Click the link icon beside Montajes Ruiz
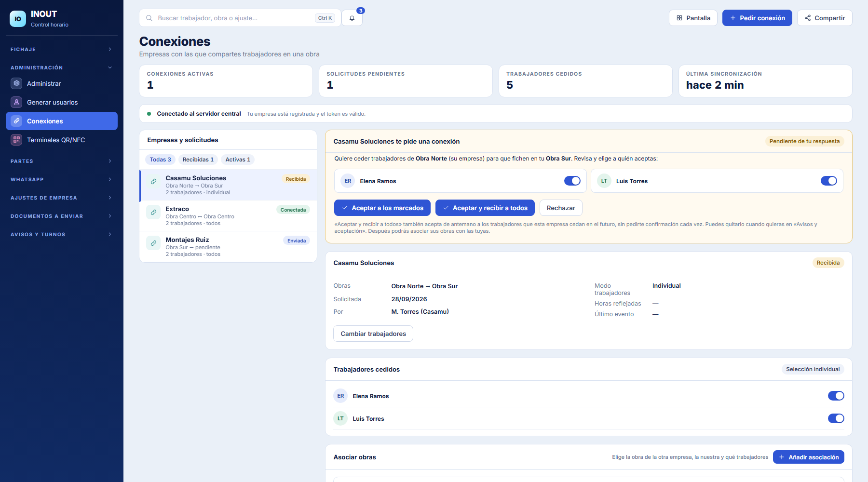Viewport: 868px width, 482px height. click(153, 243)
